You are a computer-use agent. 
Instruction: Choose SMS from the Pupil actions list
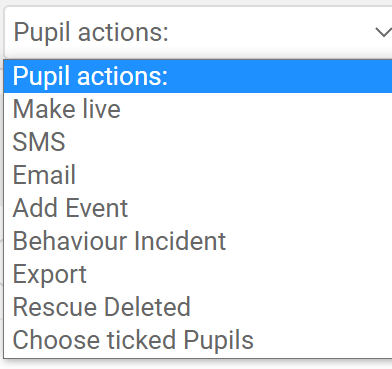pyautogui.click(x=198, y=142)
